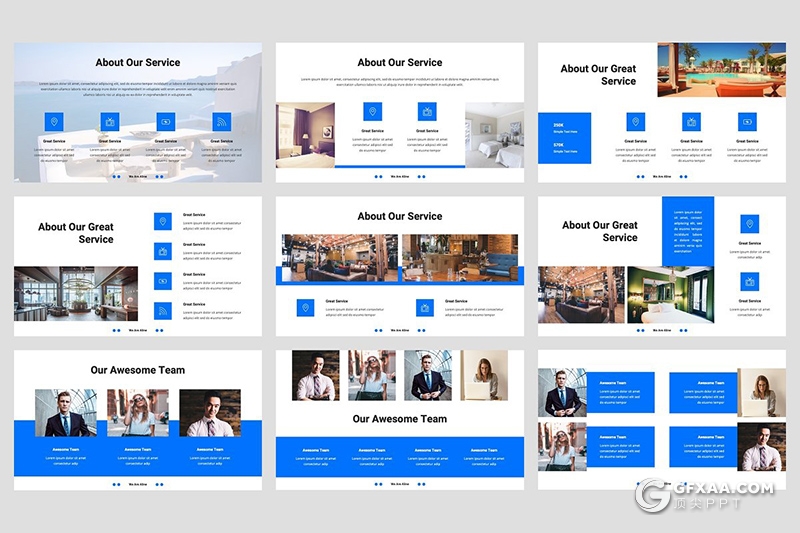This screenshot has width=800, height=533.
Task: Click the 'Our Awesome Team' heading above the three portraits
Action: [x=138, y=370]
